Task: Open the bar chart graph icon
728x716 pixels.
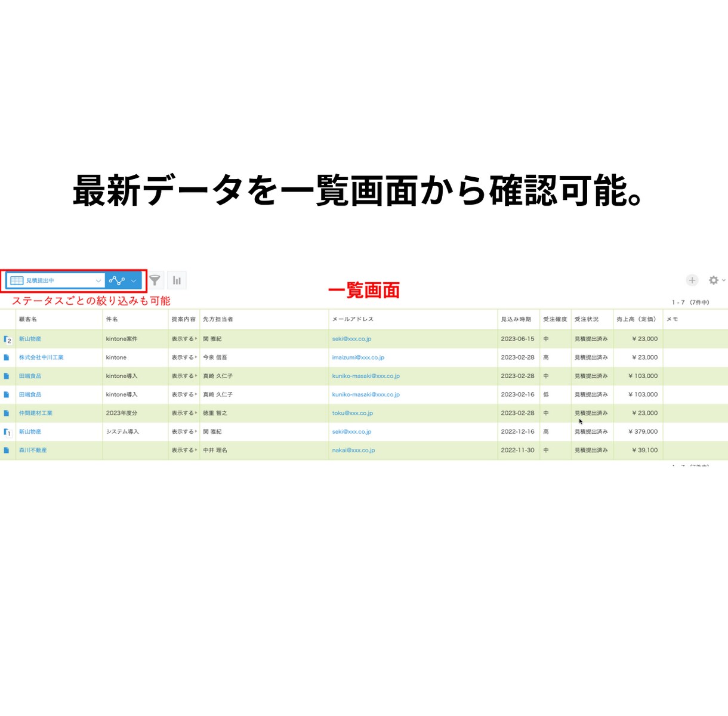Action: tap(177, 280)
